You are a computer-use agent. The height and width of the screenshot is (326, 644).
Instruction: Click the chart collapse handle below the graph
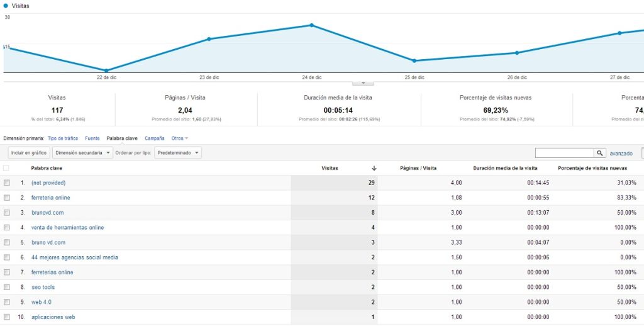coord(363,82)
